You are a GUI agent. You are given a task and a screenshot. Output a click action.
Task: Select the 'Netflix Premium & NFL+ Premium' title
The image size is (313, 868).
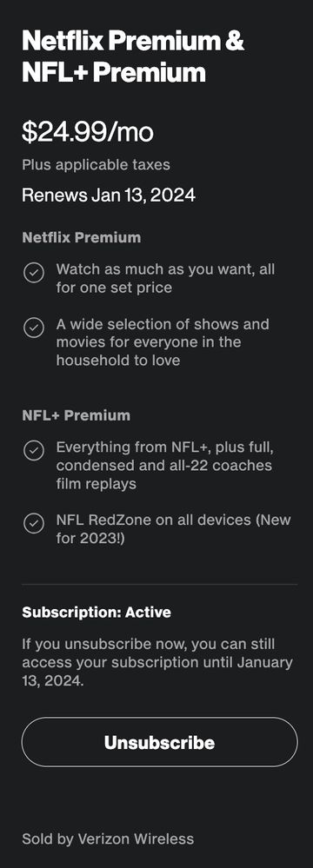coord(133,56)
